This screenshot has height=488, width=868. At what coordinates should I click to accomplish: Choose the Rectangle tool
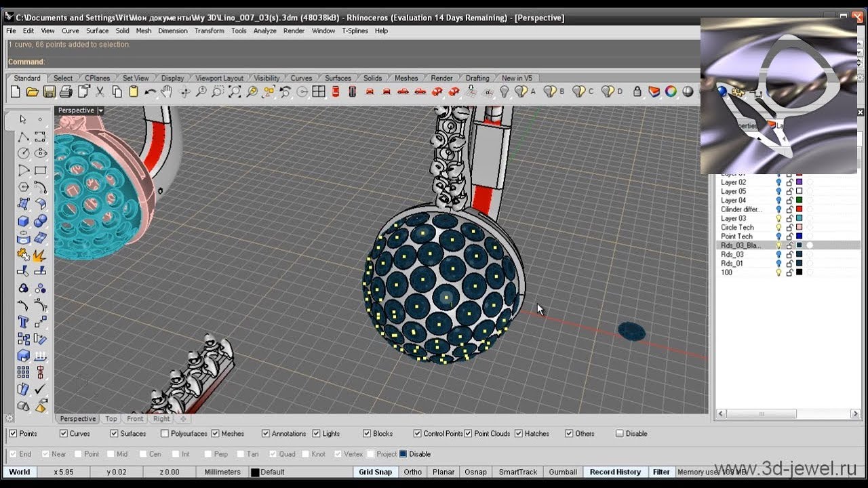coord(40,170)
